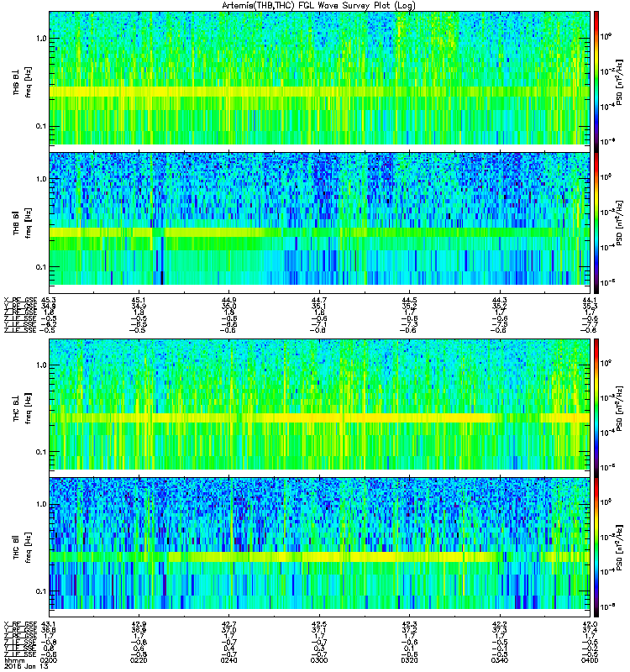The width and height of the screenshot is (630, 672).
Task: Click the 'THB B⊥ freq [Hz]' axis label
Action: point(23,81)
